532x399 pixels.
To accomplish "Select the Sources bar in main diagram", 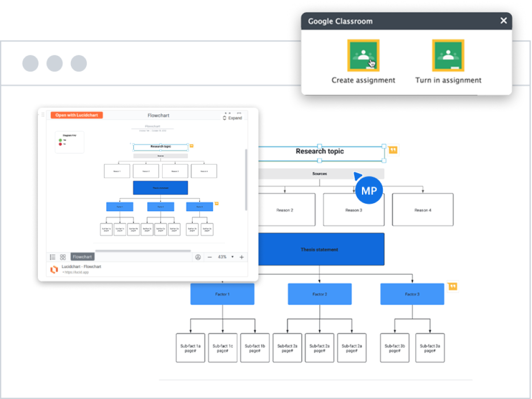I will click(321, 174).
